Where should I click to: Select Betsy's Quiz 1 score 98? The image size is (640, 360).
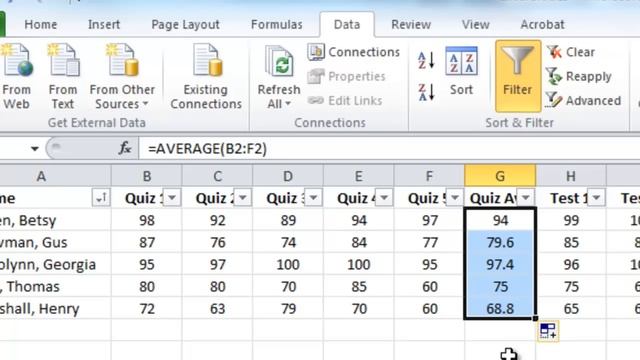click(147, 221)
